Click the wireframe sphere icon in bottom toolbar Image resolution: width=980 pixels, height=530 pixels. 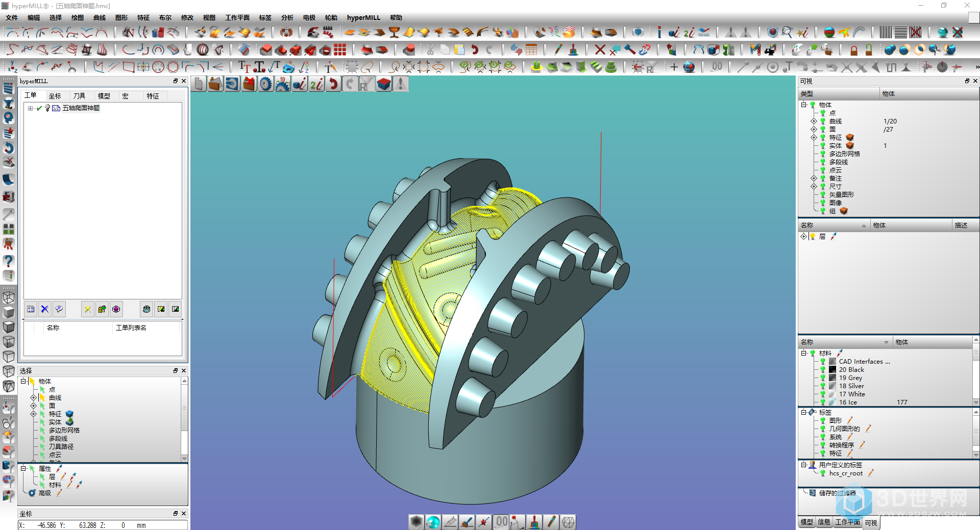tap(568, 522)
